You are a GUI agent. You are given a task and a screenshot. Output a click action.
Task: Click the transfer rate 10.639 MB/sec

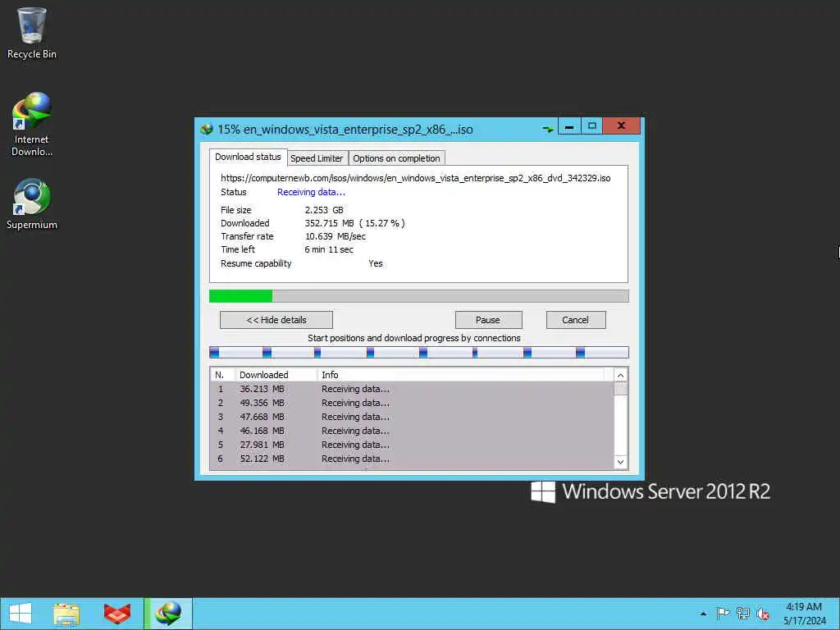pos(336,236)
